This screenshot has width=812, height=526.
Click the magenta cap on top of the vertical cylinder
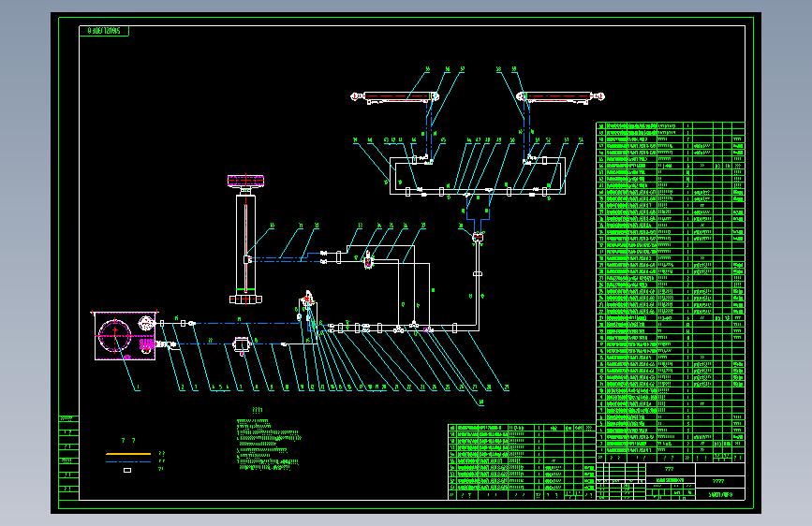(245, 181)
